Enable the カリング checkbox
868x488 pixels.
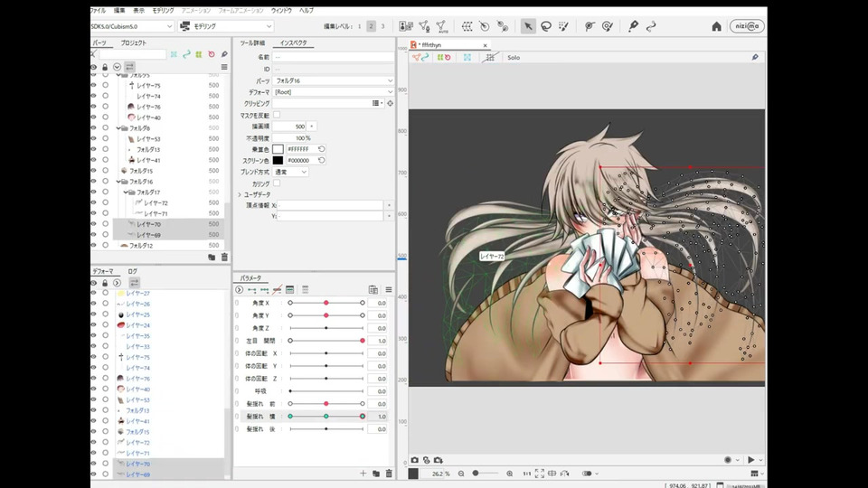(x=277, y=183)
